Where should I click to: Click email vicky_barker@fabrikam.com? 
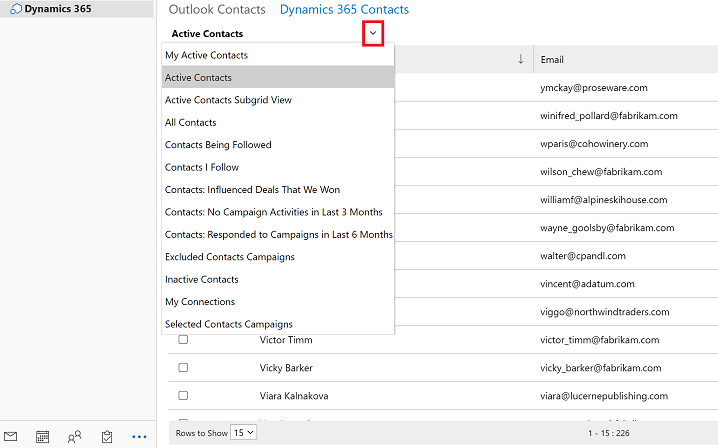pos(600,368)
